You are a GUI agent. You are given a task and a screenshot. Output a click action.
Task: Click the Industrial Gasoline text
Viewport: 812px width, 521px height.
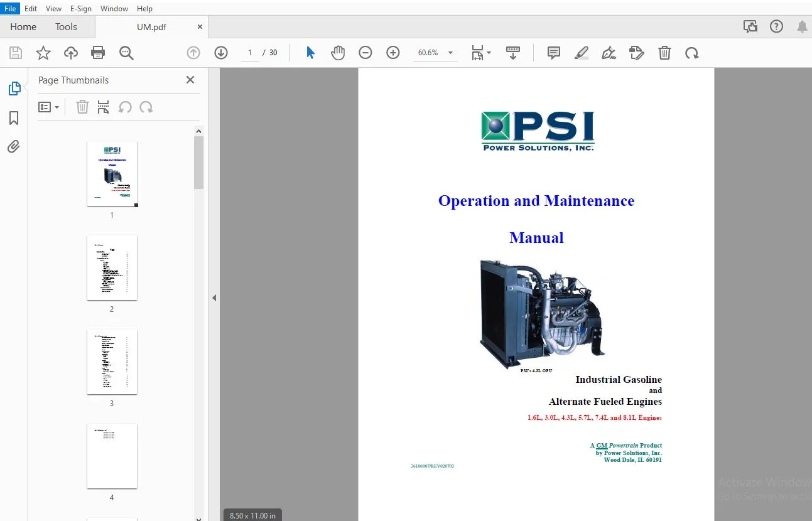[x=619, y=379]
